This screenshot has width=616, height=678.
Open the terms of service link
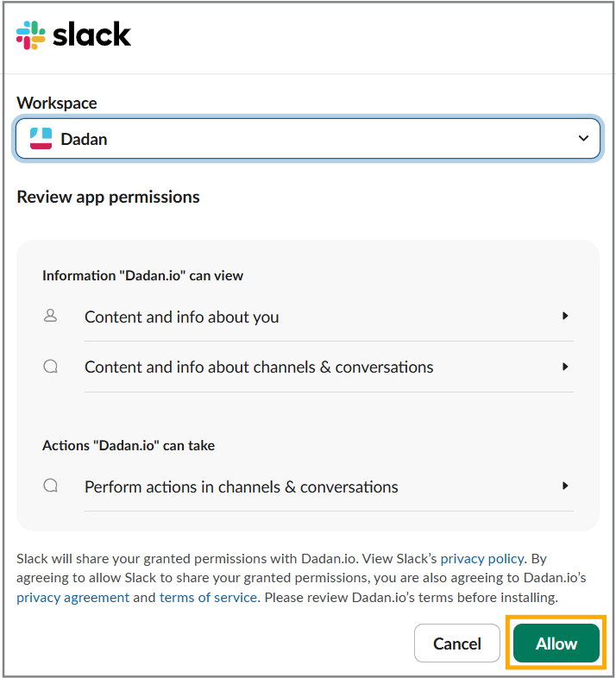tap(208, 597)
